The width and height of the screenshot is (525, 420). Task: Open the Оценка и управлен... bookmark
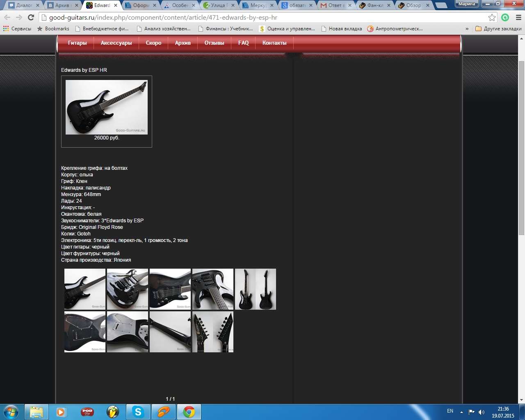[x=287, y=29]
